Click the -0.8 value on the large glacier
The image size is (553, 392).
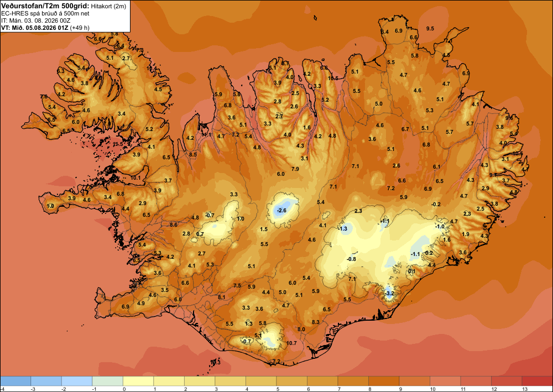click(x=352, y=259)
